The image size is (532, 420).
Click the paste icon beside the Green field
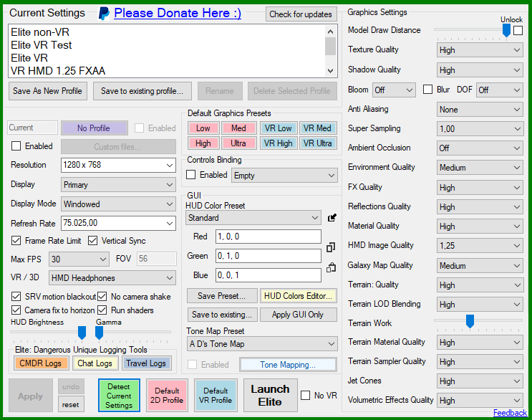(x=331, y=267)
